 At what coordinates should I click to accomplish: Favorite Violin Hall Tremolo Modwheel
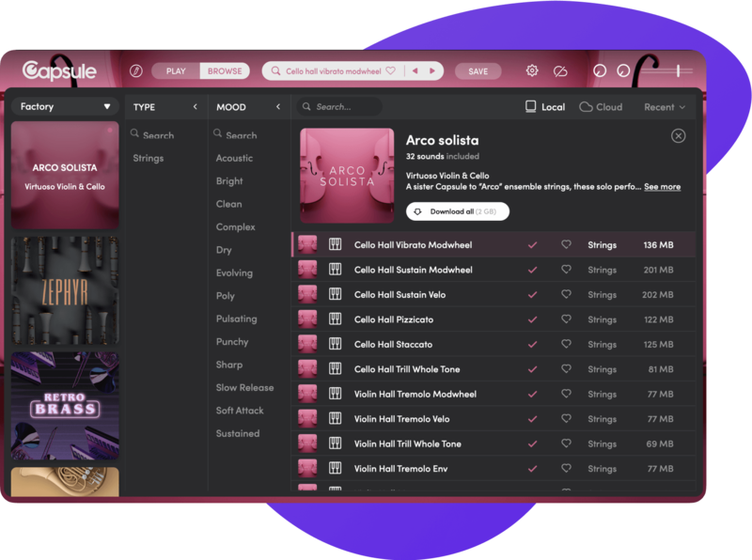[x=567, y=394]
